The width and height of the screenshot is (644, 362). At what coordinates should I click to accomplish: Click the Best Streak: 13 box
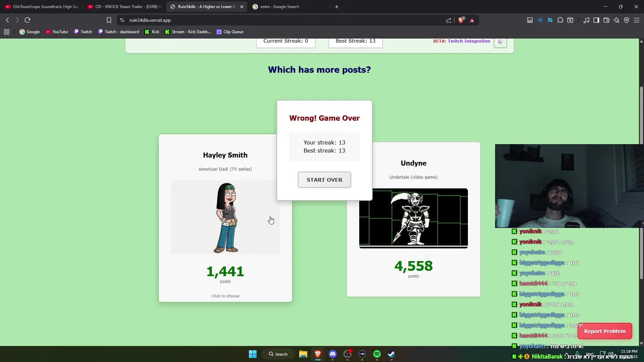356,42
